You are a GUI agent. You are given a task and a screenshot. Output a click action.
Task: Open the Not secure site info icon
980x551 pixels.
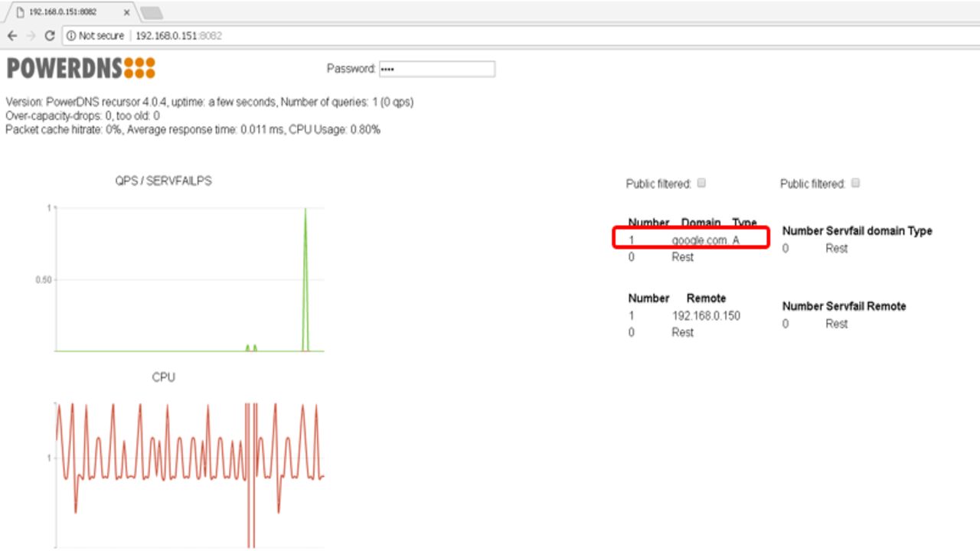point(71,36)
